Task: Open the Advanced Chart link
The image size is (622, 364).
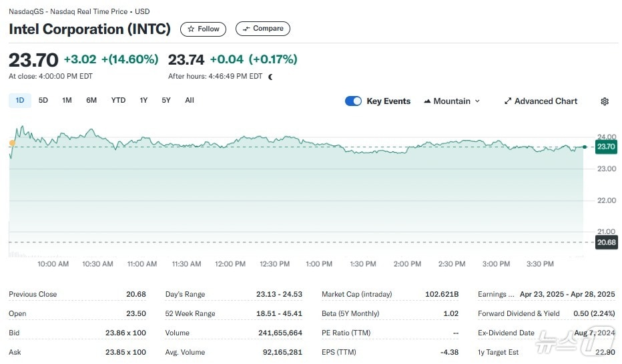Action: [545, 101]
